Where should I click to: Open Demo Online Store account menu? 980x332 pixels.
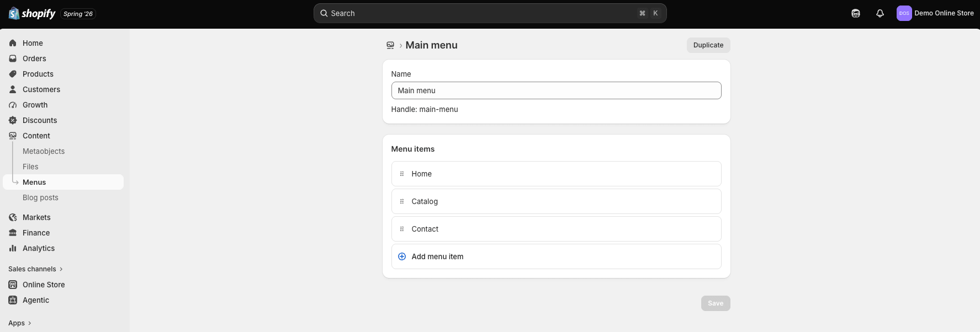[944, 13]
